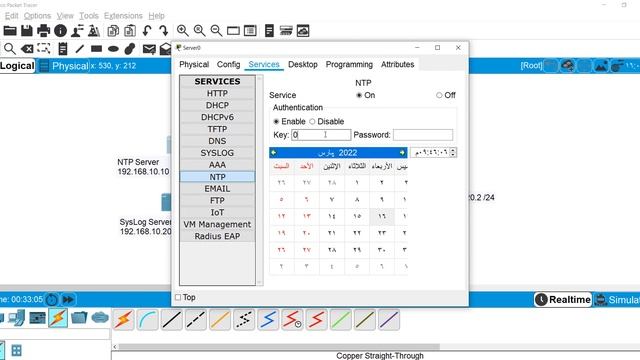The image size is (640, 360).
Task: Select the EMAIL service
Action: [217, 189]
